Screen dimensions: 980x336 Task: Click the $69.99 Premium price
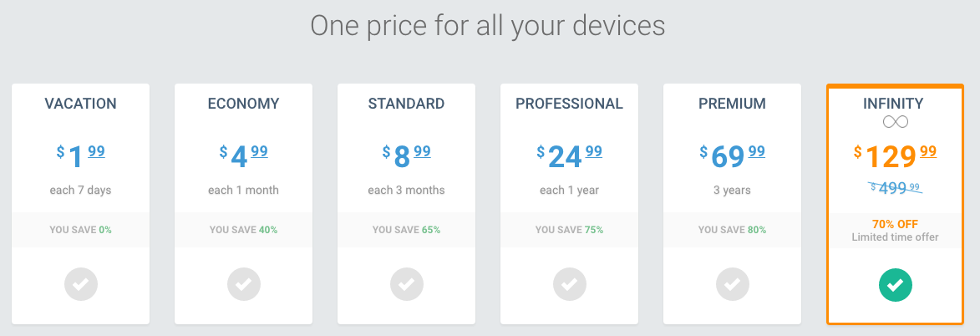733,156
